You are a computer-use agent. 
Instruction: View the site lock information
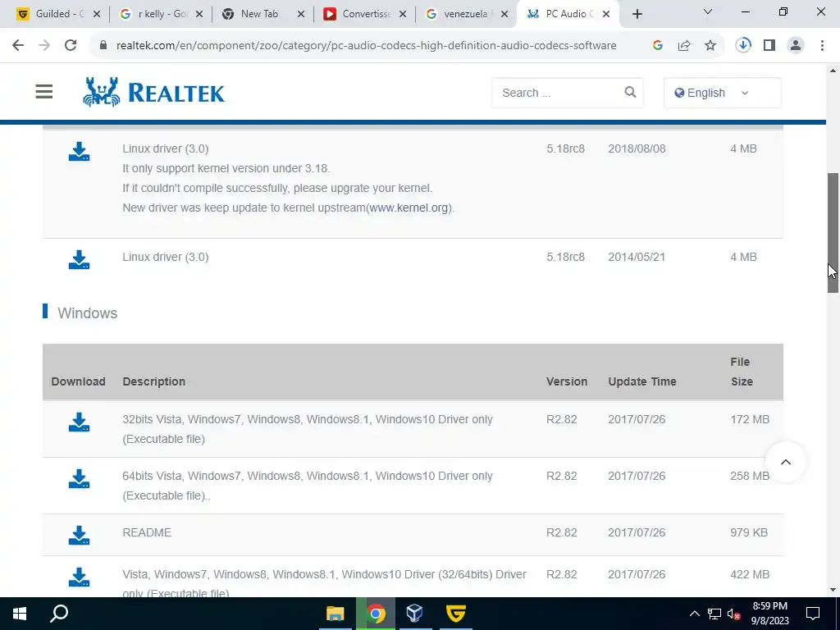click(103, 46)
